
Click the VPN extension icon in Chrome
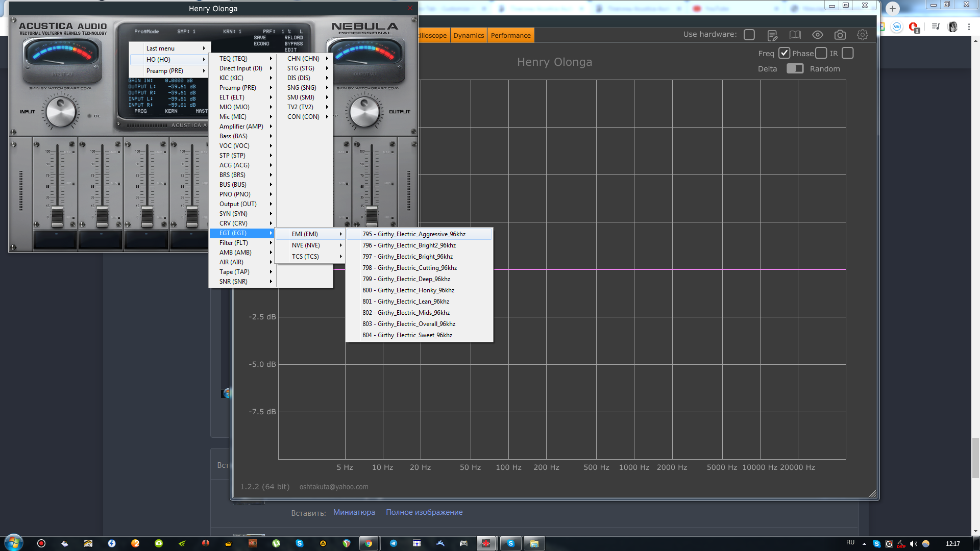[x=897, y=27]
